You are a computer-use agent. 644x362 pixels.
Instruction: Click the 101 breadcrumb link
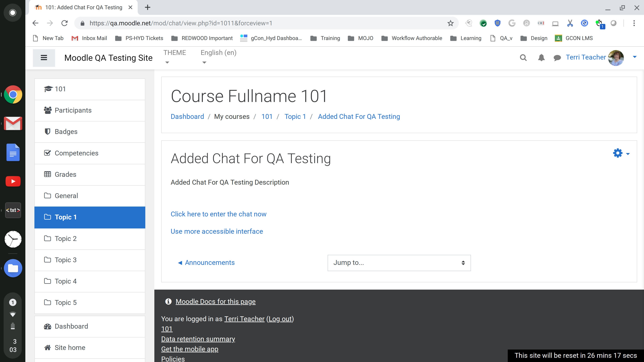click(267, 116)
